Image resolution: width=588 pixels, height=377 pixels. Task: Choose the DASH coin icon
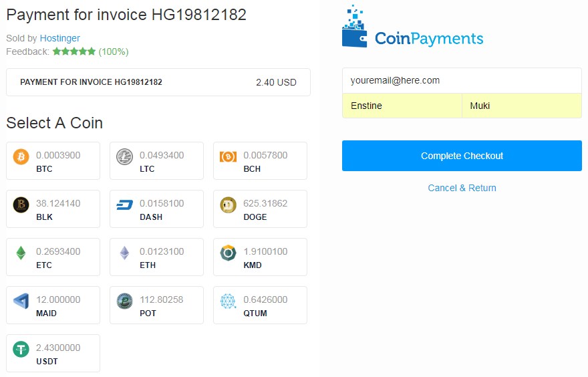tap(124, 205)
